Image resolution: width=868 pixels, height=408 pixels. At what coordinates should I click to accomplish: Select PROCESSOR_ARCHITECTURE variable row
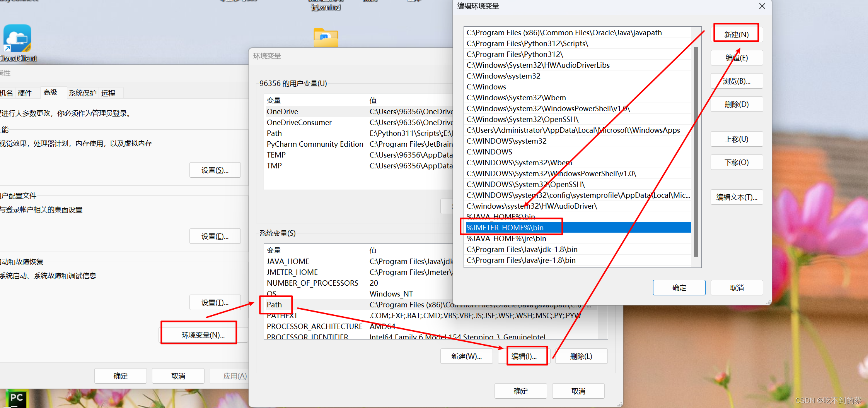431,326
